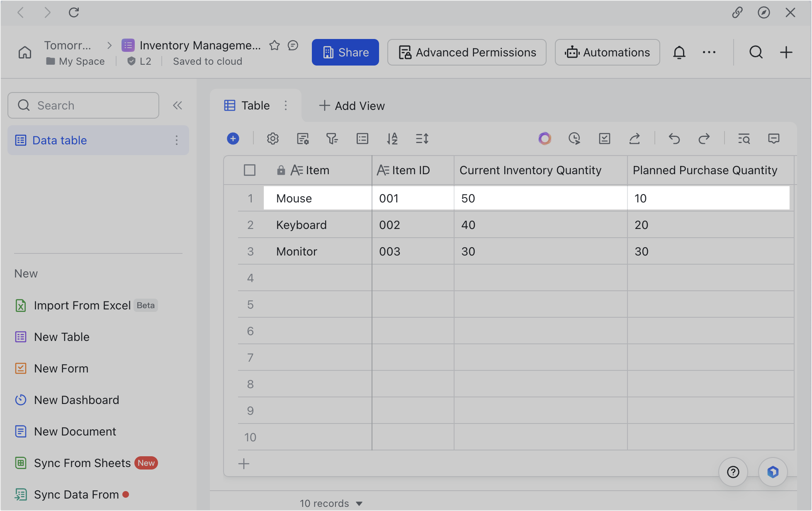Click the A-Z sort icon
Screen dimensions: 812x511
pos(392,139)
